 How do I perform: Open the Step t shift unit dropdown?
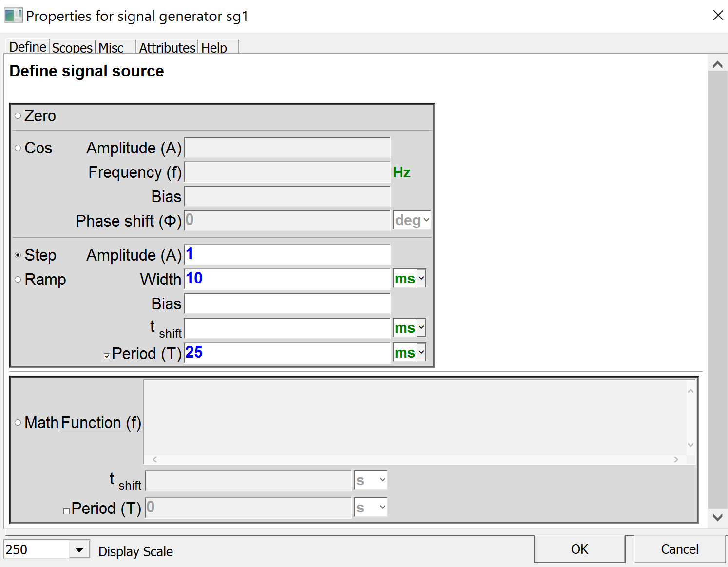point(421,328)
